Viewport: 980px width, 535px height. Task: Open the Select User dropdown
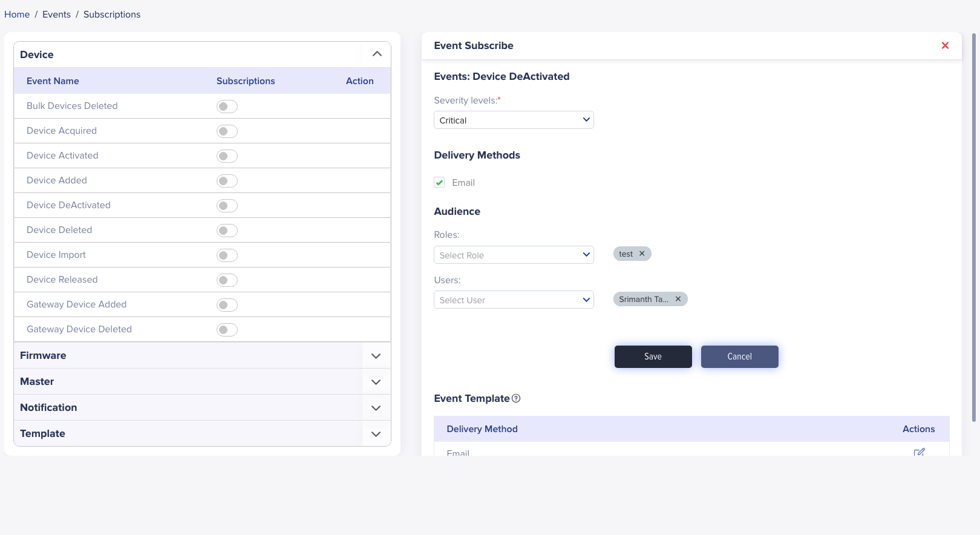coord(514,300)
